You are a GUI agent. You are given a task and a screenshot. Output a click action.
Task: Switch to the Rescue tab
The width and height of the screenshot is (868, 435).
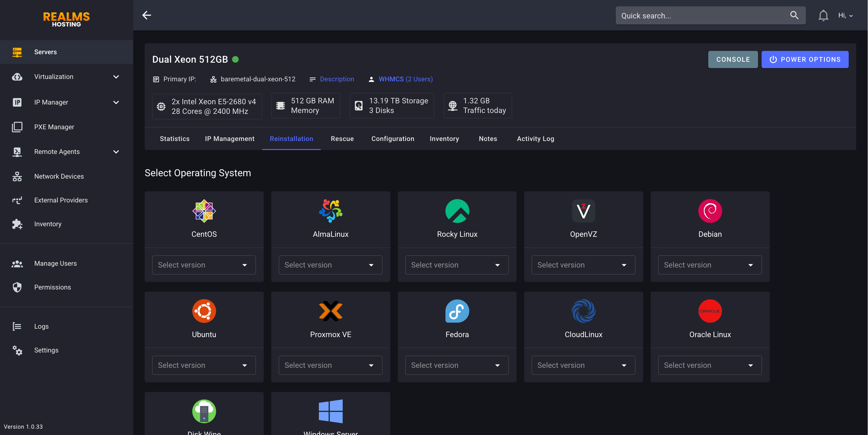[342, 139]
